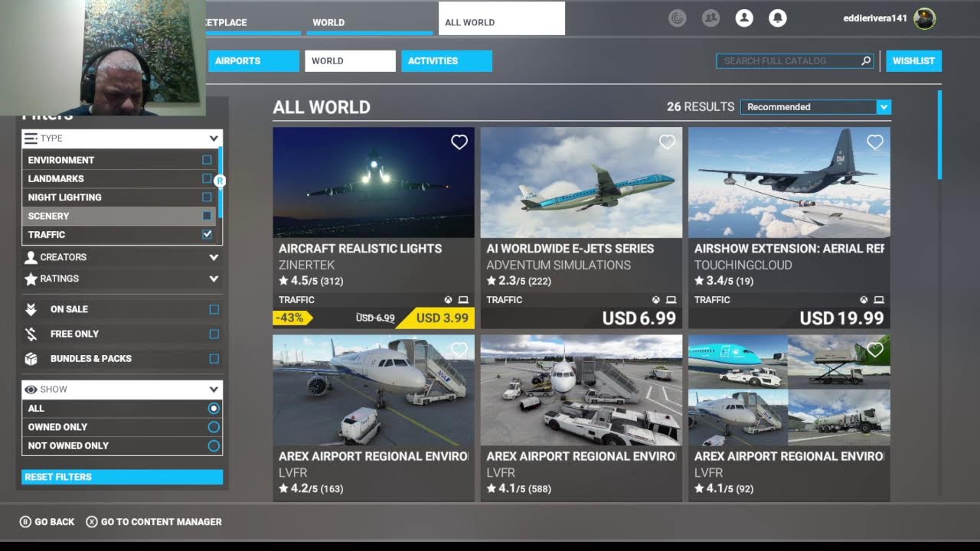The image size is (980, 551).
Task: Toggle the Free Only checkbox
Action: tap(214, 334)
